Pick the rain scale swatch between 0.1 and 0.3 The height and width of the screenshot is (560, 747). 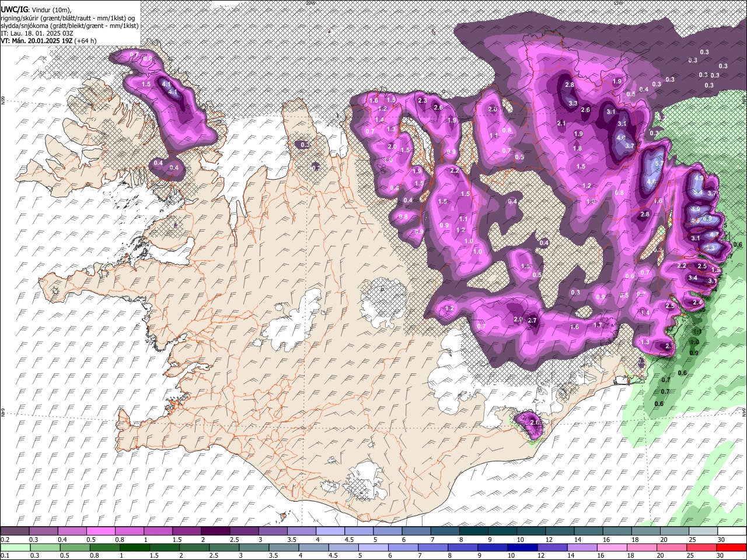pyautogui.click(x=16, y=547)
